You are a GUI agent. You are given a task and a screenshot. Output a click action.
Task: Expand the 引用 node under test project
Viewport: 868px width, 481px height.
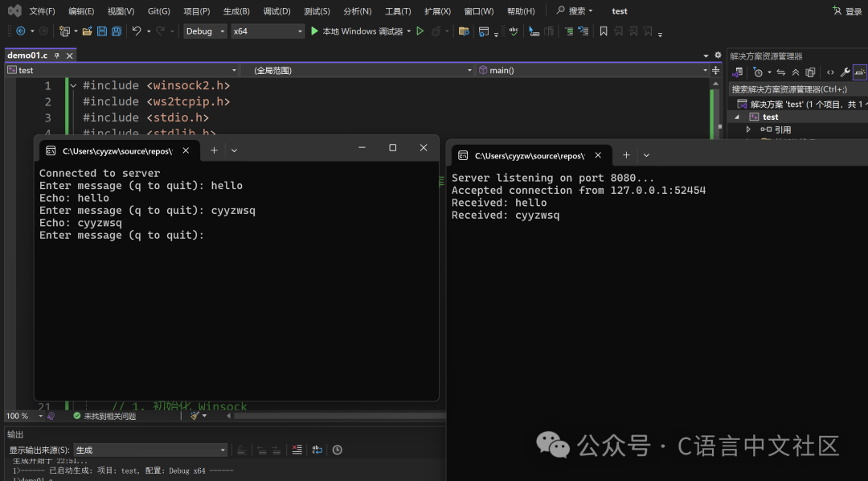[748, 129]
